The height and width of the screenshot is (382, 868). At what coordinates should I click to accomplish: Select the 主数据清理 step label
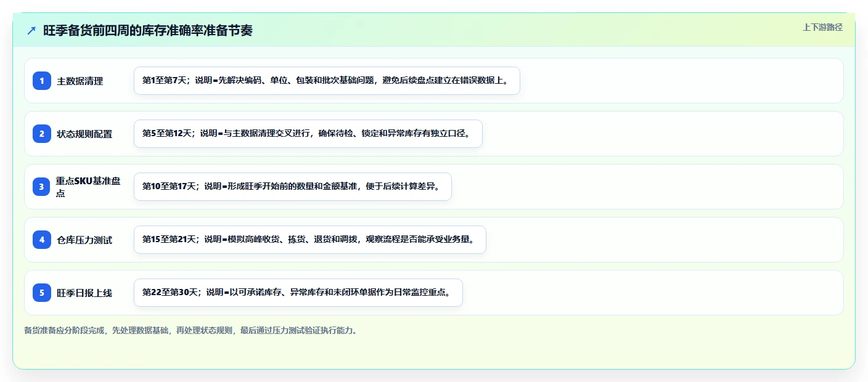(80, 81)
